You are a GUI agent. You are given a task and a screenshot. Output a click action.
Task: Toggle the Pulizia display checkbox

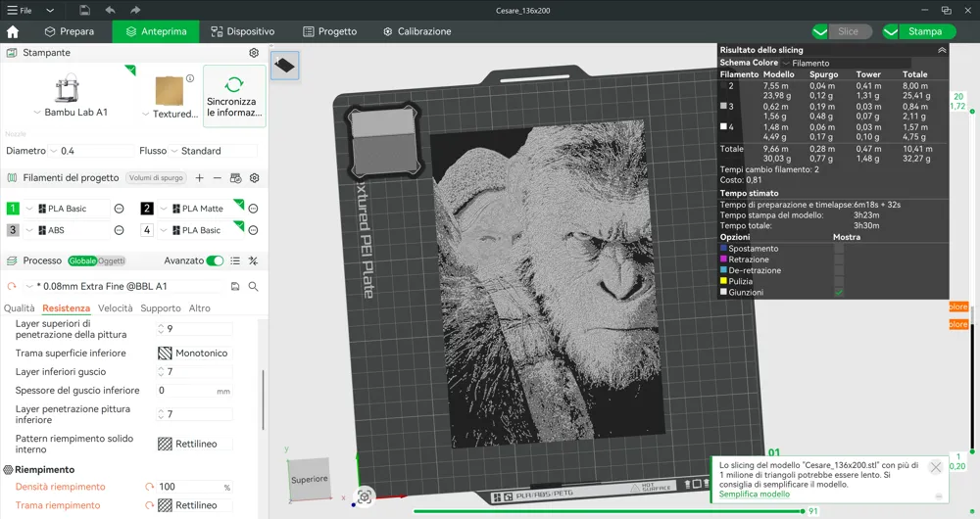pyautogui.click(x=839, y=281)
